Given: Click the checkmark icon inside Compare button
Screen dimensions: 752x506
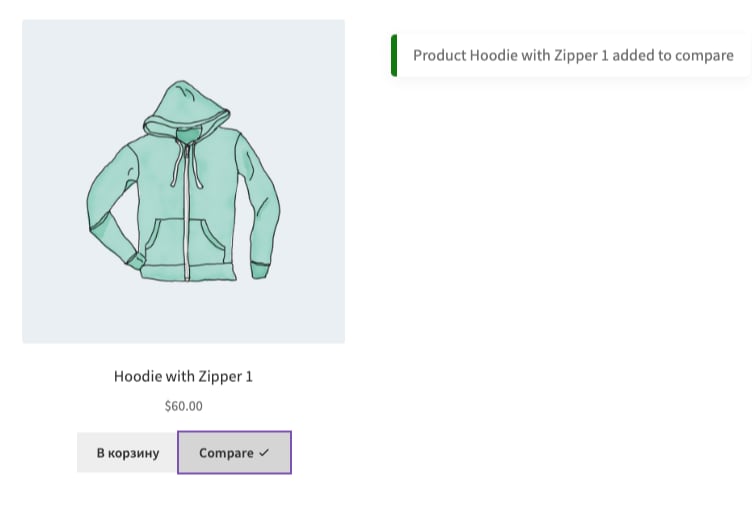Looking at the screenshot, I should [x=264, y=452].
